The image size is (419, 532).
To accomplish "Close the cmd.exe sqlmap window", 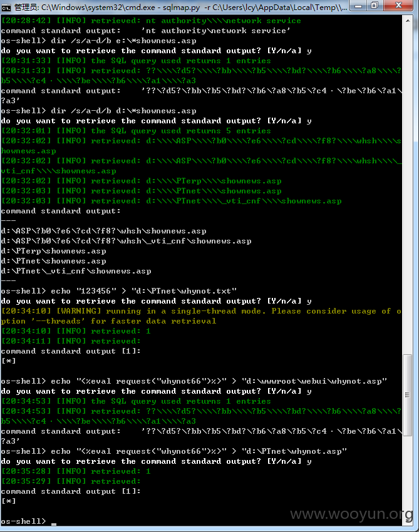I will tap(398, 6).
